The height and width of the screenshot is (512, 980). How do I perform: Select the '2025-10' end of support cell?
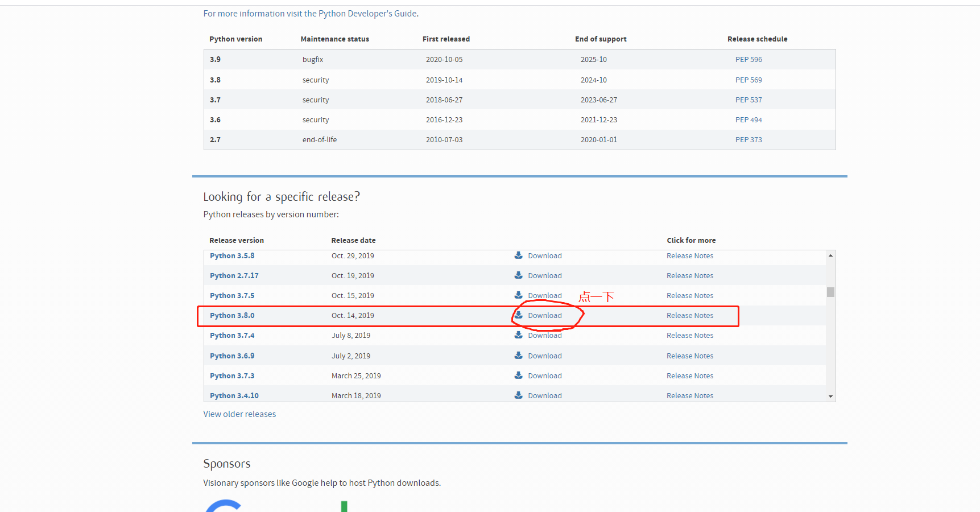click(594, 59)
